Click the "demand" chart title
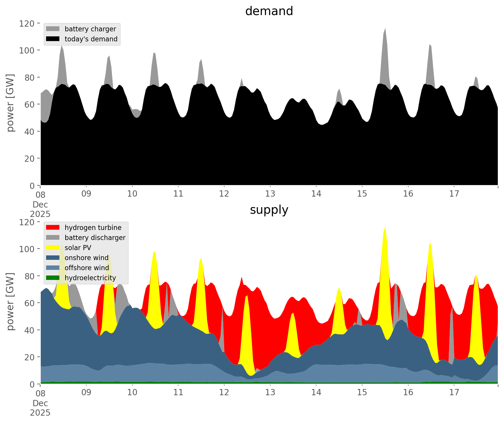This screenshot has width=504, height=423. pyautogui.click(x=269, y=11)
